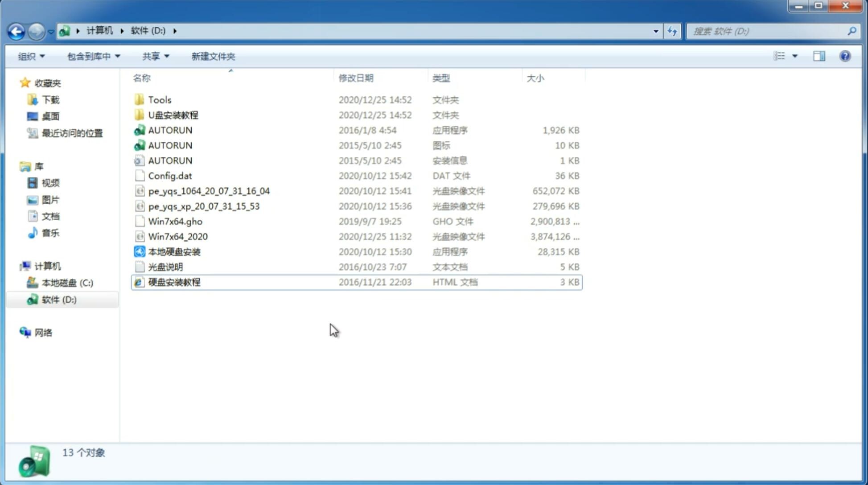Select 软件 (D:) drive
Screen dimensions: 868x485
pos(60,299)
